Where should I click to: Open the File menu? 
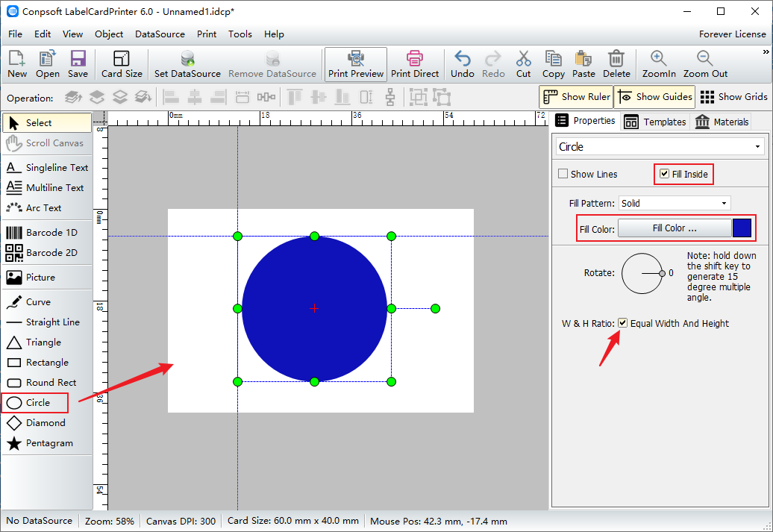pyautogui.click(x=15, y=34)
